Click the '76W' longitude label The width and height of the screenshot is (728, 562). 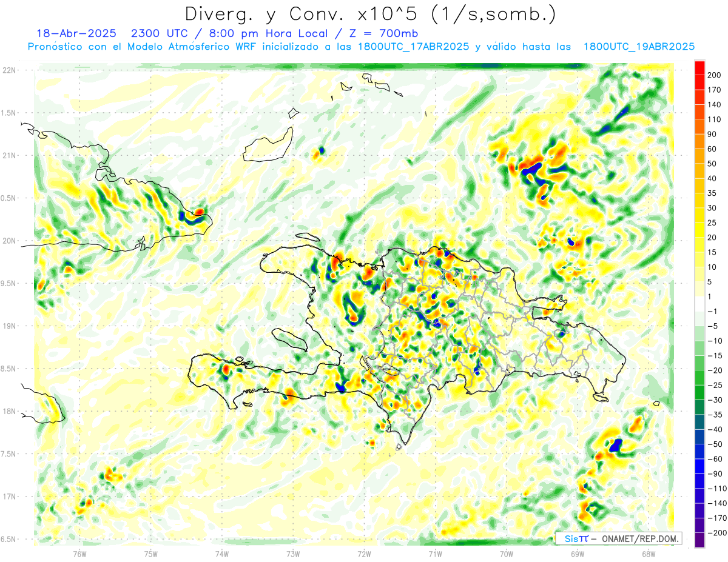pyautogui.click(x=79, y=554)
